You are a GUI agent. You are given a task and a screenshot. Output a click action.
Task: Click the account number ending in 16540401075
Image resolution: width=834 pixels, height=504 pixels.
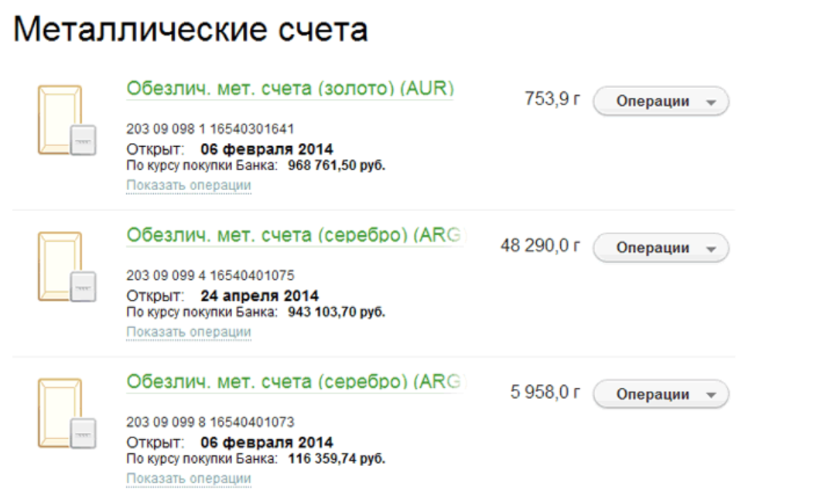210,275
